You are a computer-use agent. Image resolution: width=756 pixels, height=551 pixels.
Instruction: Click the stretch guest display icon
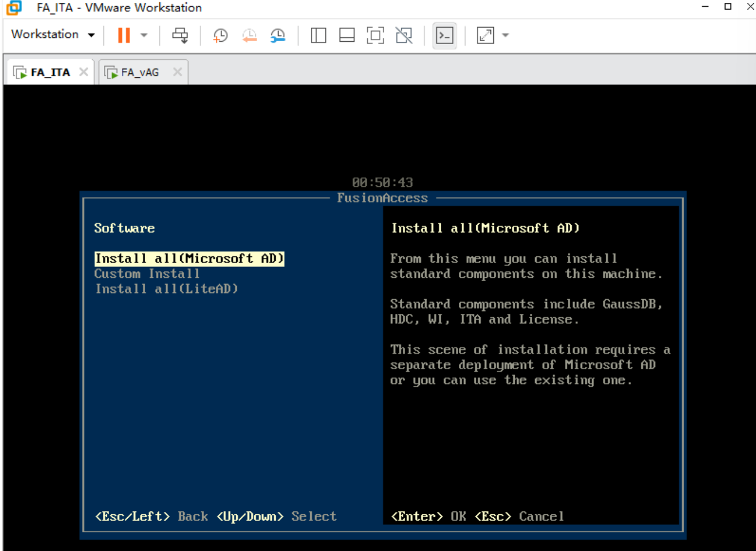click(x=485, y=36)
